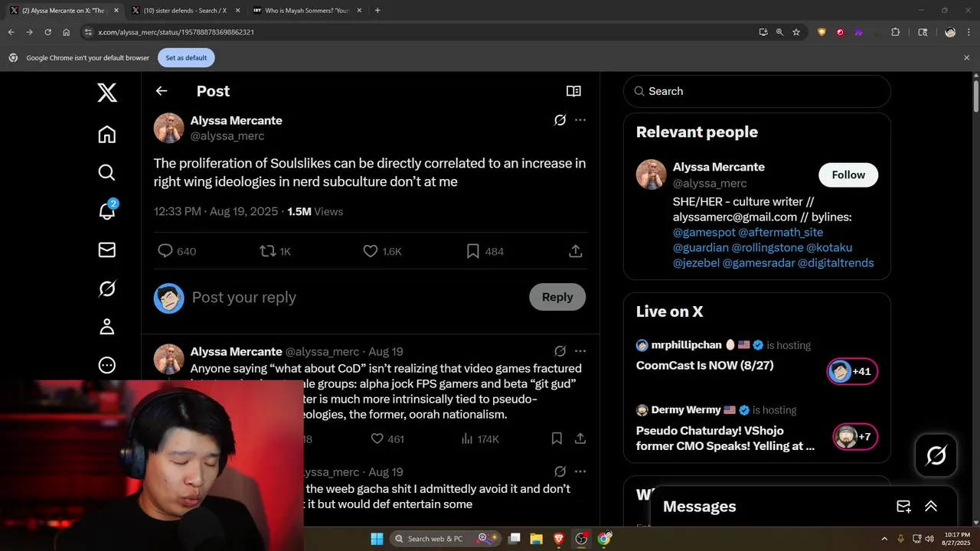
Task: Follow Alyssa Mercante
Action: click(x=848, y=174)
